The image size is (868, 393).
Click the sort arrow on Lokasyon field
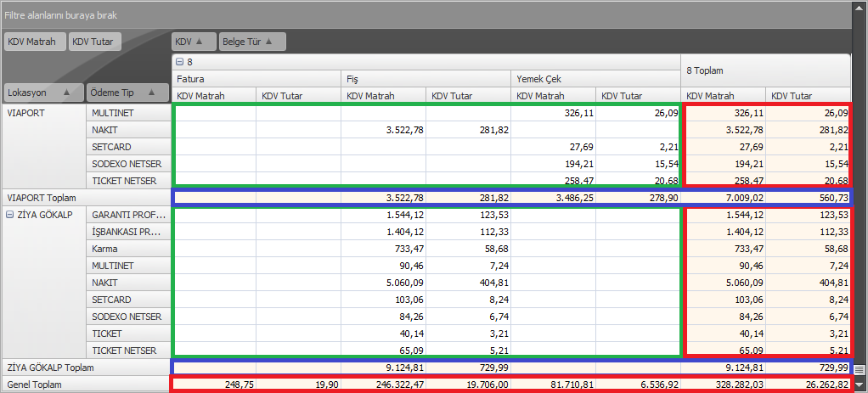click(x=65, y=92)
